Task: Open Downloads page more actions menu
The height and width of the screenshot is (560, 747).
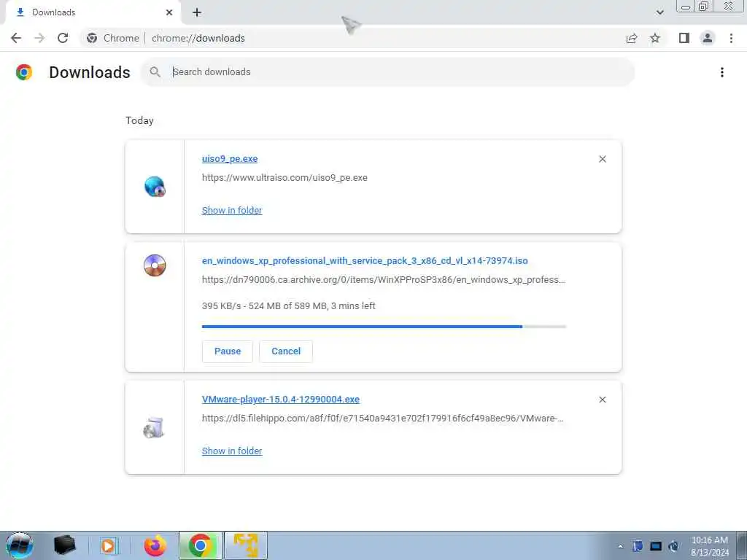Action: [x=722, y=72]
